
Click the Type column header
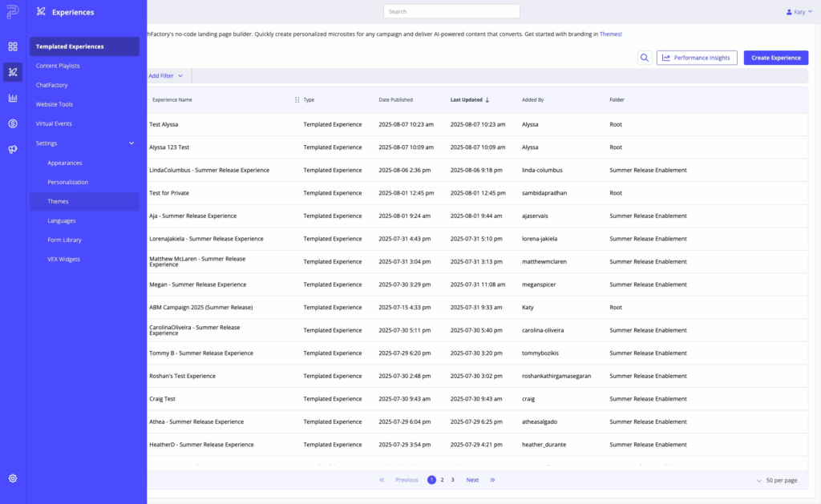pyautogui.click(x=309, y=100)
